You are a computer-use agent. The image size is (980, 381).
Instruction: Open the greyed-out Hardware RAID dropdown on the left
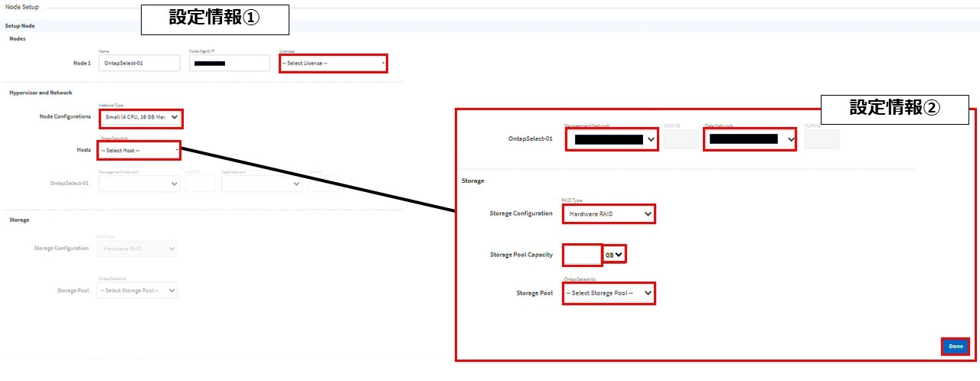pos(136,249)
